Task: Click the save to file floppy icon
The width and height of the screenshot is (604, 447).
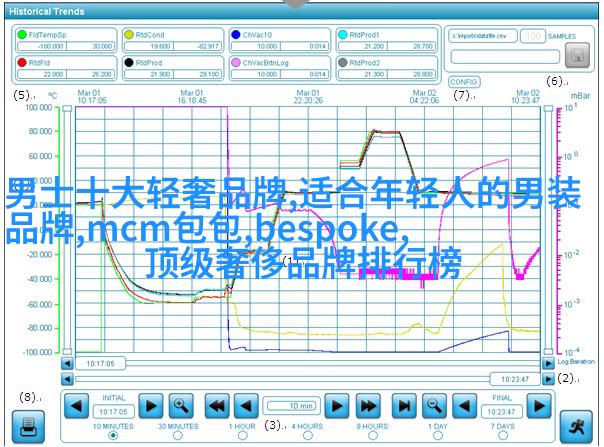Action: point(577,55)
